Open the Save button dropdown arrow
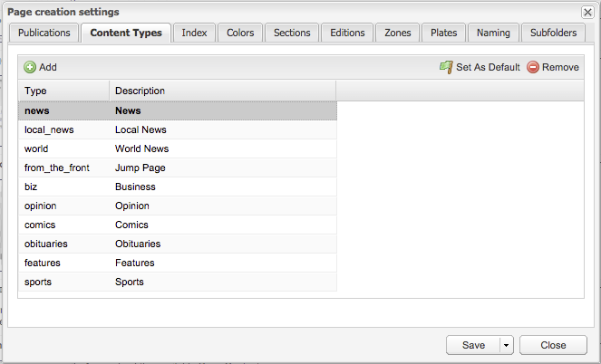The width and height of the screenshot is (601, 364). click(507, 345)
